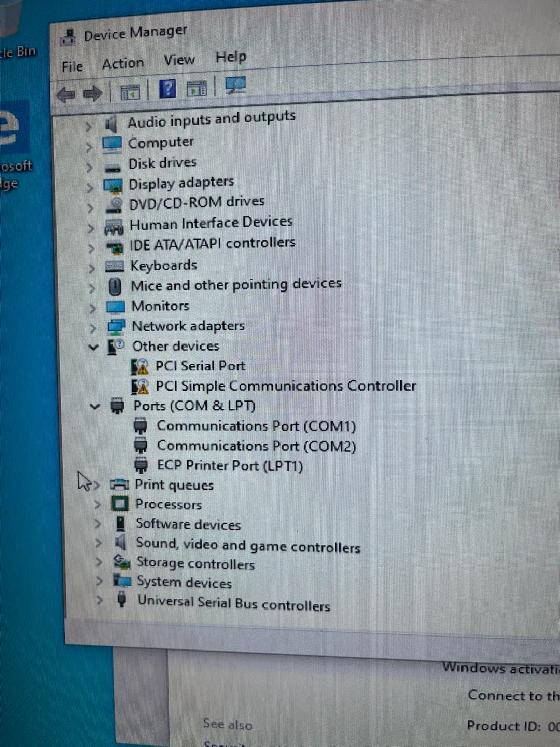Click Scan for hardware changes monitor icon
The image size is (560, 747).
pos(235,86)
